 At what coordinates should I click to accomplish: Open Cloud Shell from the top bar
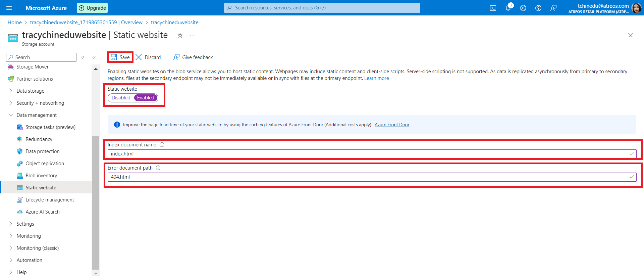pos(493,8)
